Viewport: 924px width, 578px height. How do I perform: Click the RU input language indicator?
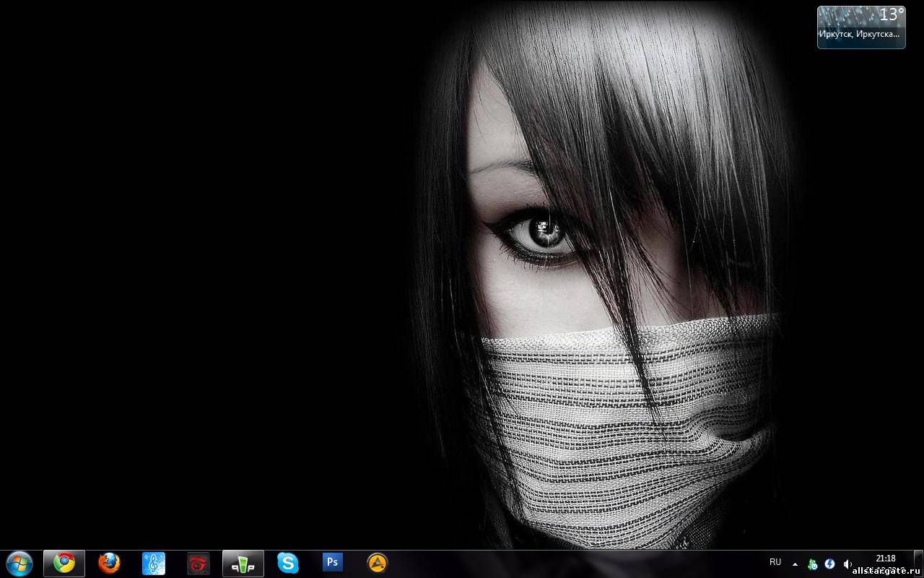click(x=775, y=562)
